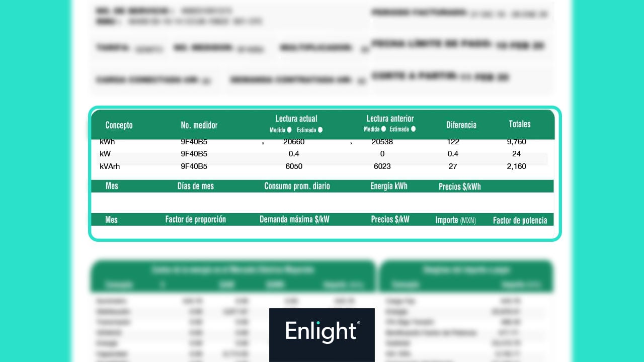Click the Factor de potencia header

point(520,220)
